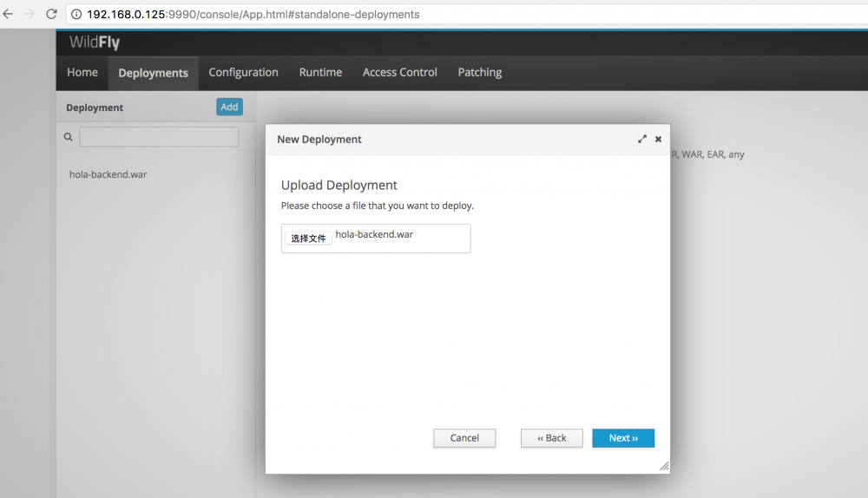
Task: Click the site info icon in the address bar
Action: pyautogui.click(x=76, y=15)
